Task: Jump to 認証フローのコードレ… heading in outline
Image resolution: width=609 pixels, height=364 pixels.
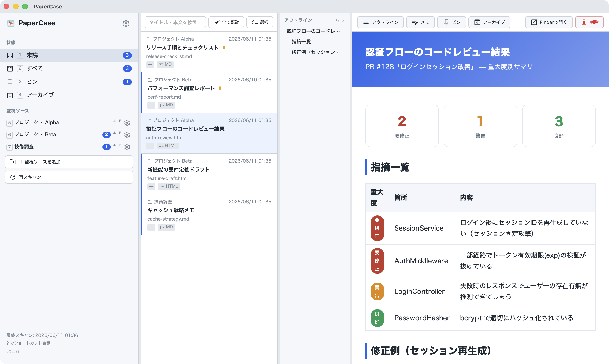Action: [313, 31]
